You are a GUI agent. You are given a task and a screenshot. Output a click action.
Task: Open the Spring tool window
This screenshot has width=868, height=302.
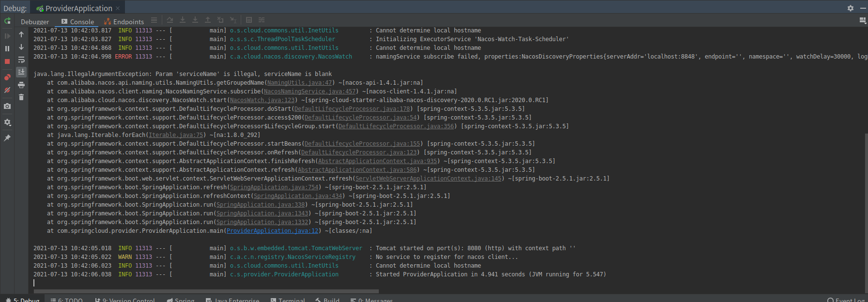(x=181, y=300)
